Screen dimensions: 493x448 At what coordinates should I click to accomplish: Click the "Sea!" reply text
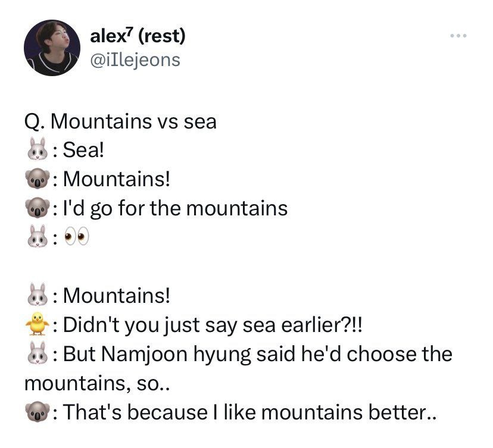point(83,150)
